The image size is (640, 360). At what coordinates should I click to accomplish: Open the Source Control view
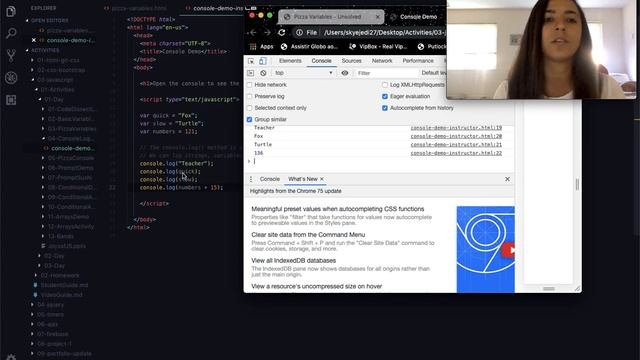pyautogui.click(x=11, y=55)
